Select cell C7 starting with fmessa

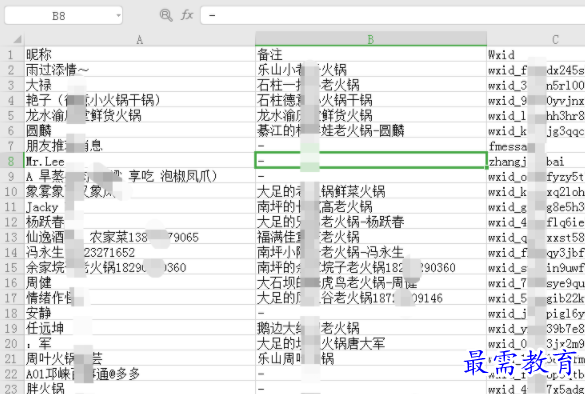coord(536,146)
